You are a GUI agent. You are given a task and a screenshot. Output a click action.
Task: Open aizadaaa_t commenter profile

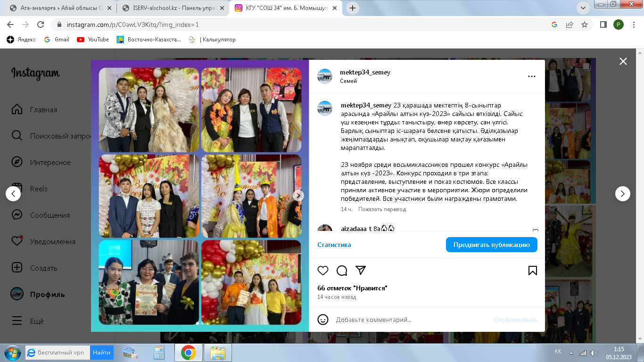click(x=356, y=229)
